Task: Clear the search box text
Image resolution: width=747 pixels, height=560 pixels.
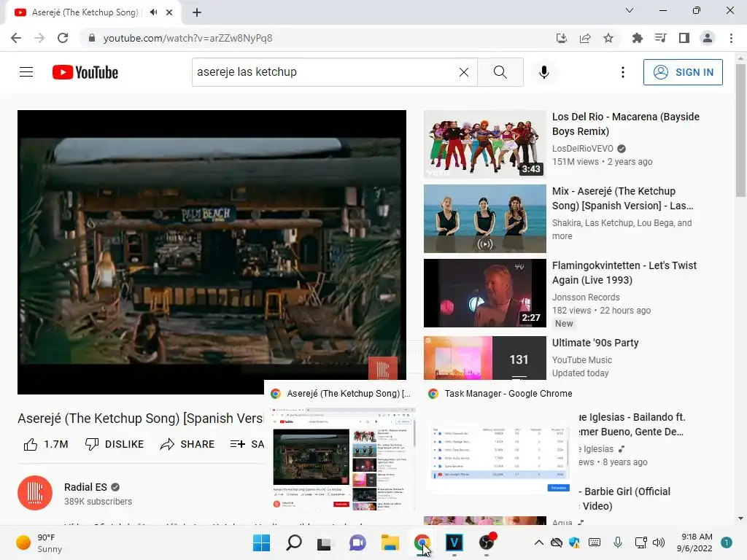Action: pos(463,72)
